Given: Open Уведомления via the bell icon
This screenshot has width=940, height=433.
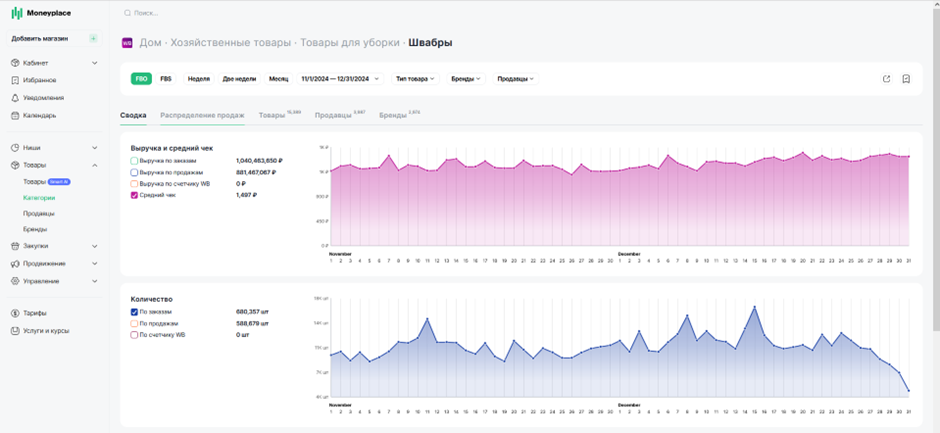Looking at the screenshot, I should tap(16, 98).
